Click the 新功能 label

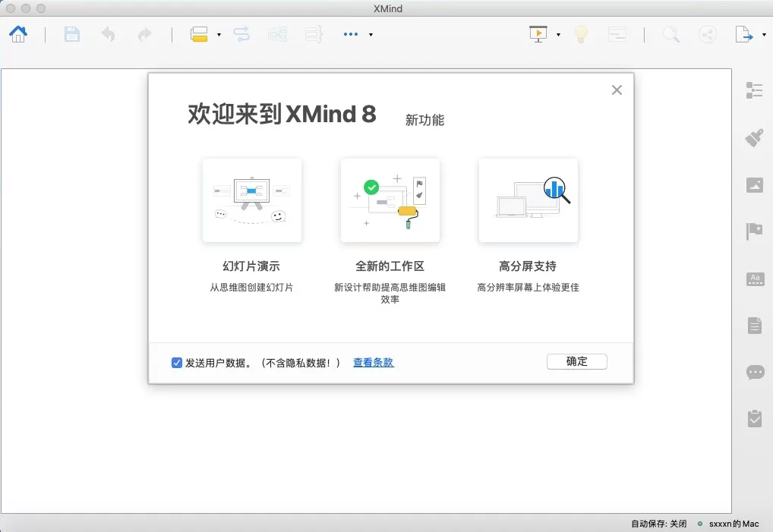point(424,120)
